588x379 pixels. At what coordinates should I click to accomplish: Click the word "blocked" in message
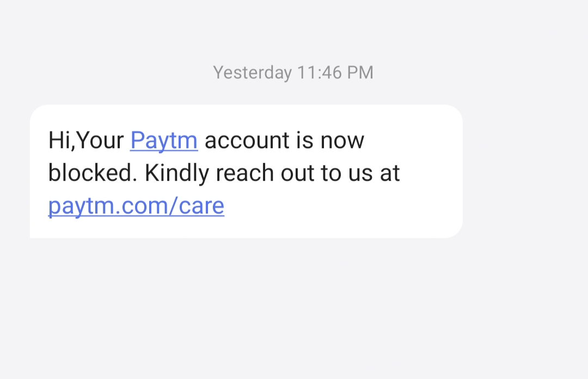[91, 173]
